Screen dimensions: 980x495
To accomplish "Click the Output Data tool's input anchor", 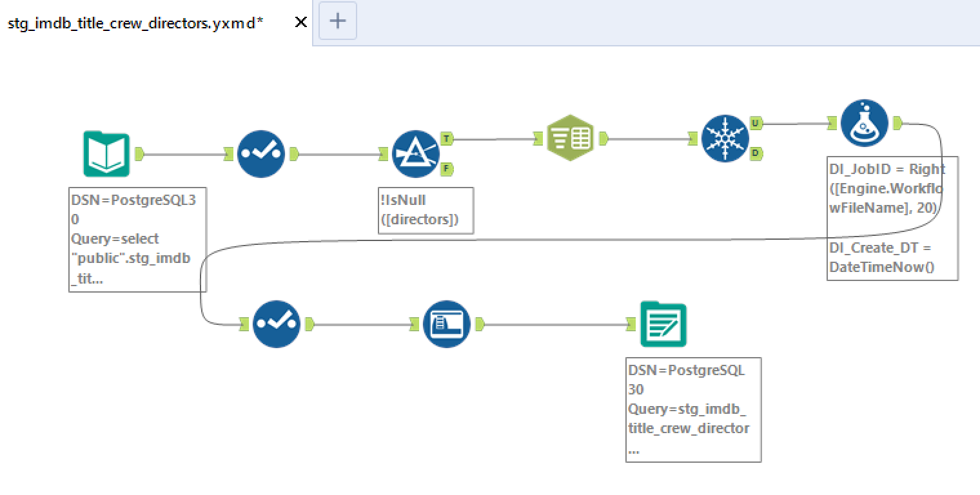I will pos(631,324).
